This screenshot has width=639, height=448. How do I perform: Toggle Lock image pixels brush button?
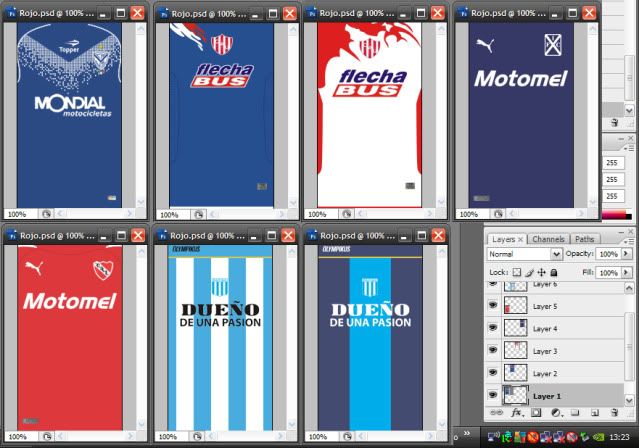(529, 272)
